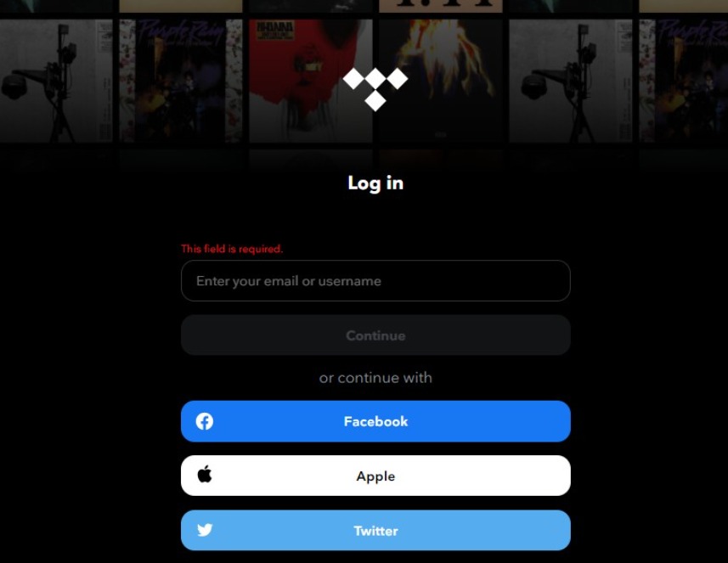The height and width of the screenshot is (563, 728).
Task: Click the Facebook logo icon
Action: coord(204,421)
